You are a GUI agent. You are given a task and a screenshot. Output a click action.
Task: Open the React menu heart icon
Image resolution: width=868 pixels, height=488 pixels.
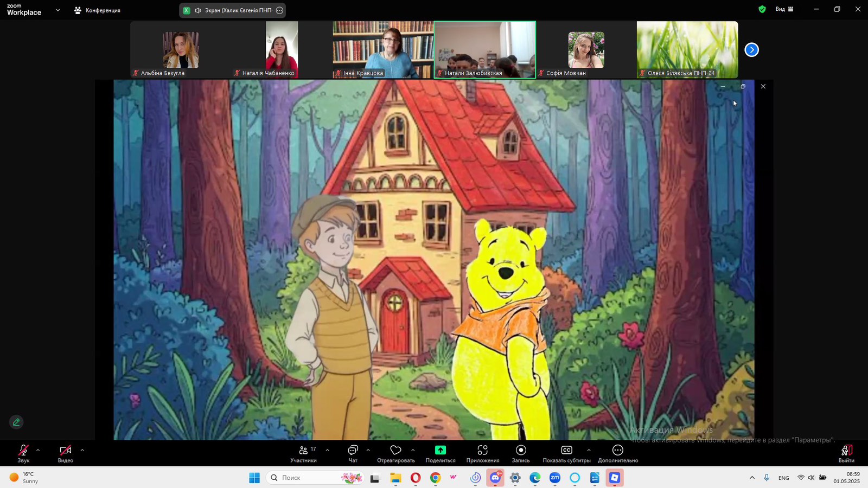click(x=395, y=451)
